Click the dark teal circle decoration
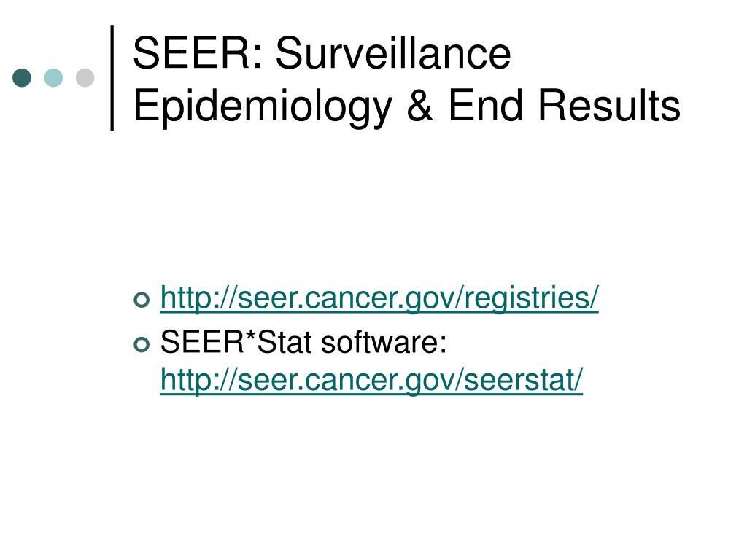 (x=22, y=77)
